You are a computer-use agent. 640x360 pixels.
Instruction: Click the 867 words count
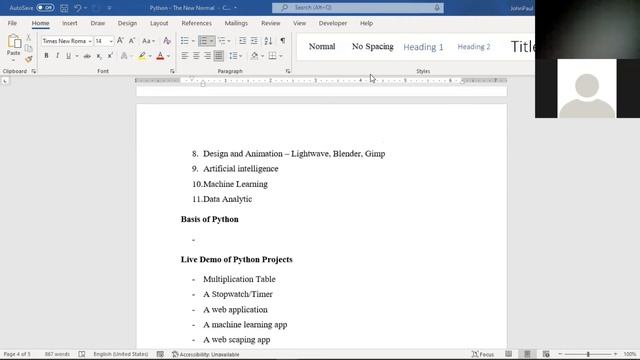pos(57,354)
